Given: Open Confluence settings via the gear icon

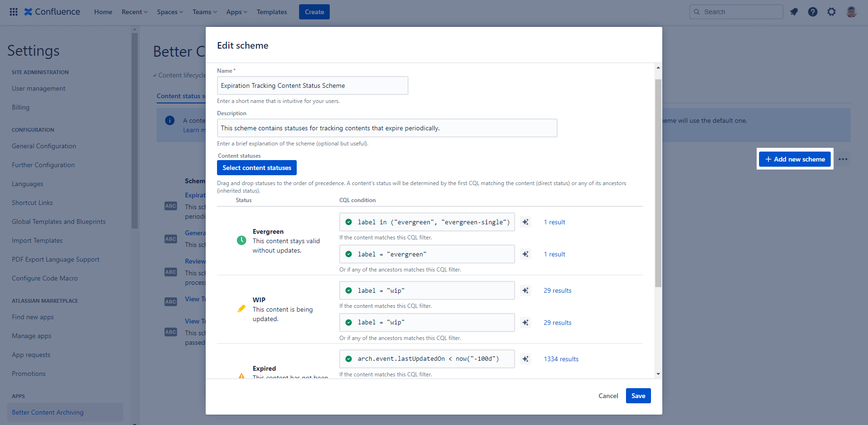Looking at the screenshot, I should (x=832, y=12).
